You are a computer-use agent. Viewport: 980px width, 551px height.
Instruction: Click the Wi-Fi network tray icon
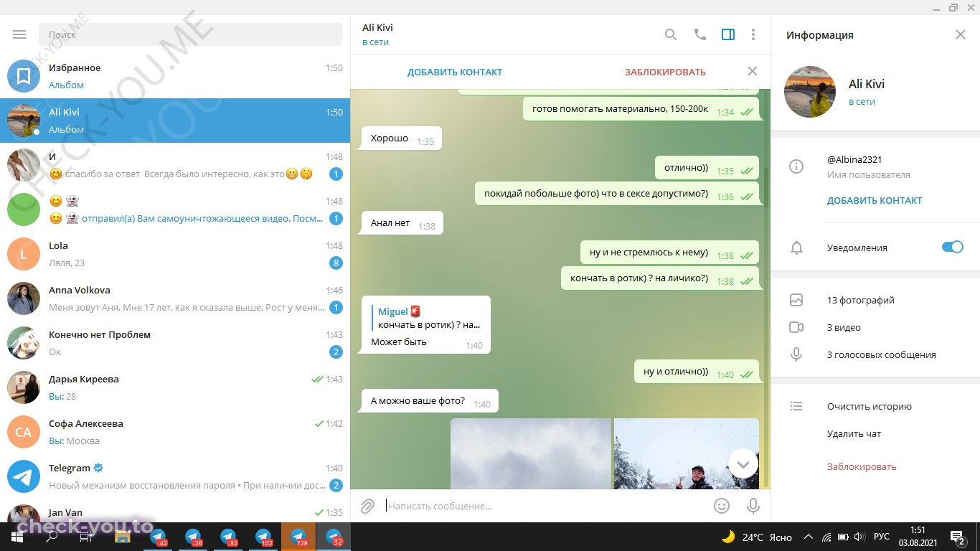click(x=826, y=537)
